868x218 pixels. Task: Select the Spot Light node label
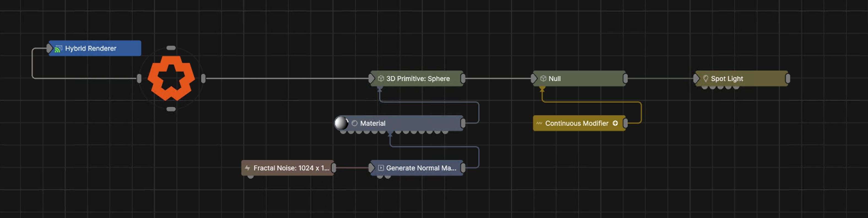tap(726, 79)
